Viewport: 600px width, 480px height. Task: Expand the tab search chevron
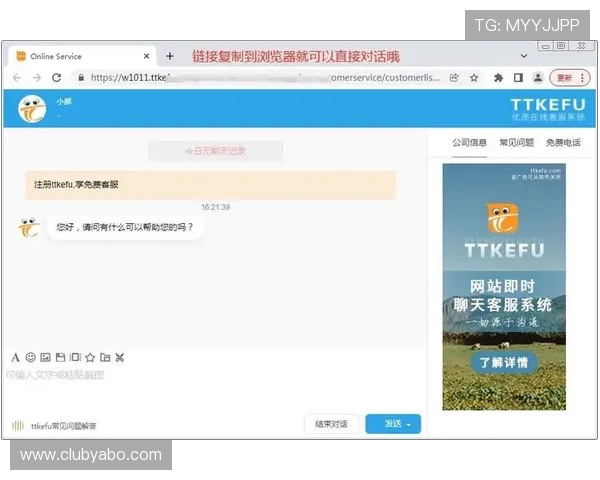tap(524, 56)
